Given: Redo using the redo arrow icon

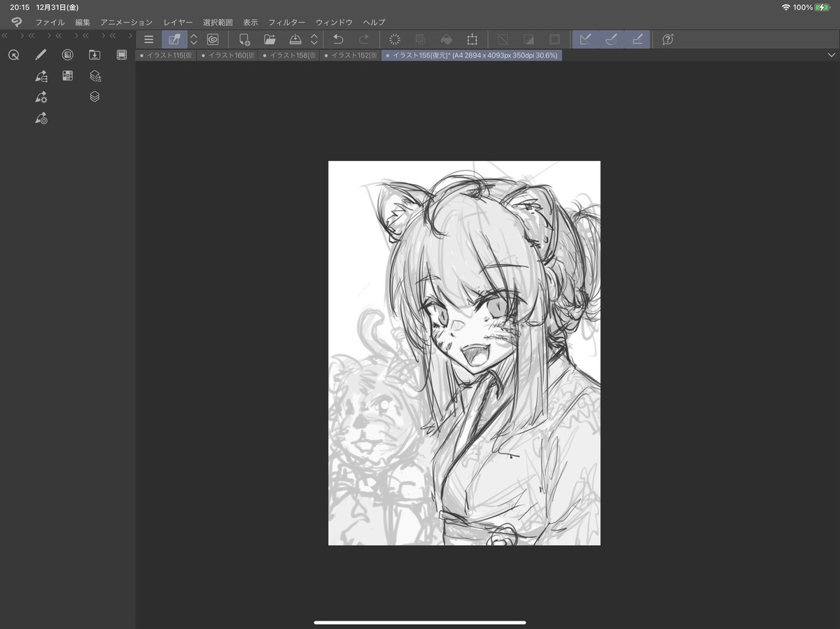Looking at the screenshot, I should click(x=363, y=39).
